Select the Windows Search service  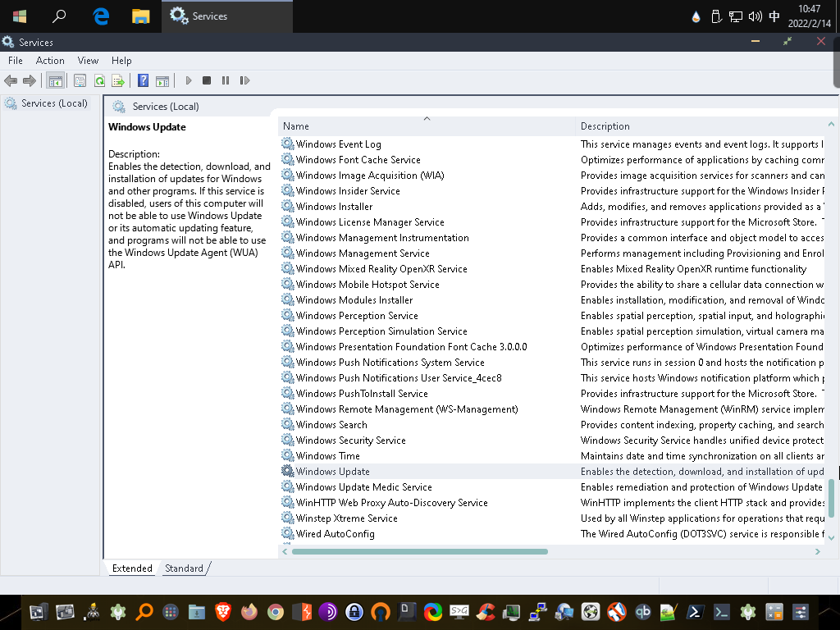coord(552,424)
